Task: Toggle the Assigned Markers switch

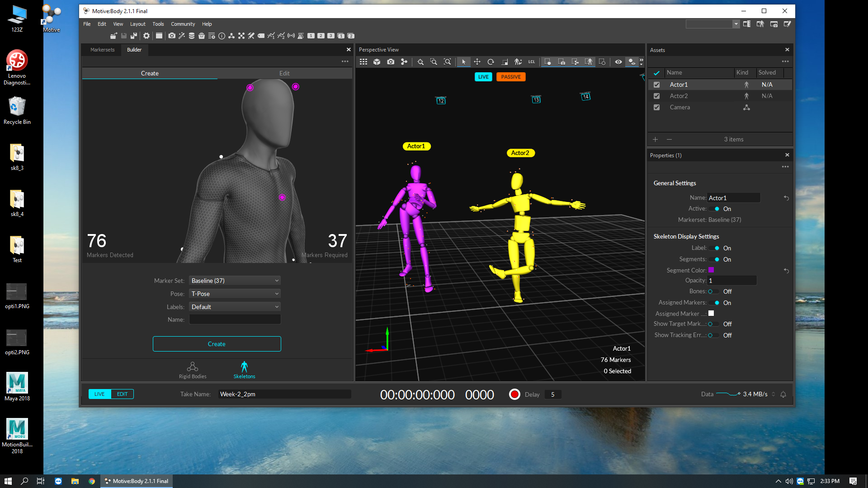Action: [x=714, y=303]
